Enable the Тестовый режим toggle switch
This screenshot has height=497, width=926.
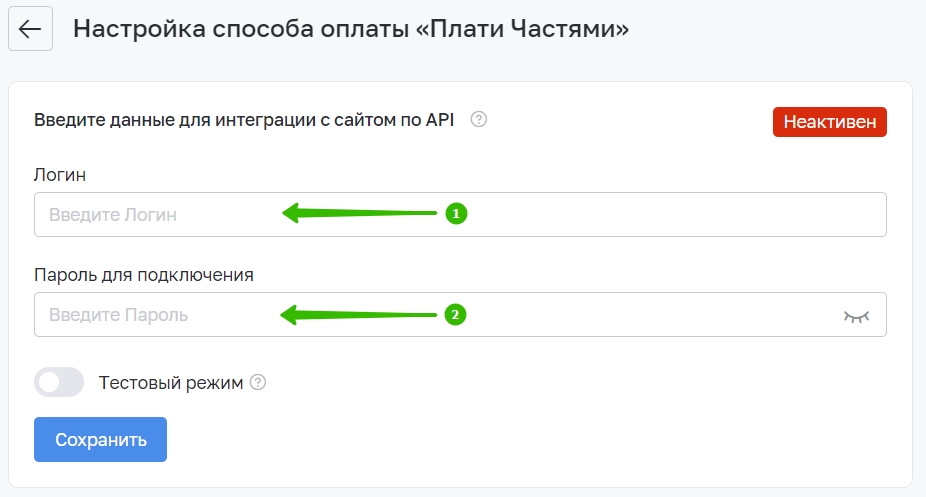coord(59,382)
